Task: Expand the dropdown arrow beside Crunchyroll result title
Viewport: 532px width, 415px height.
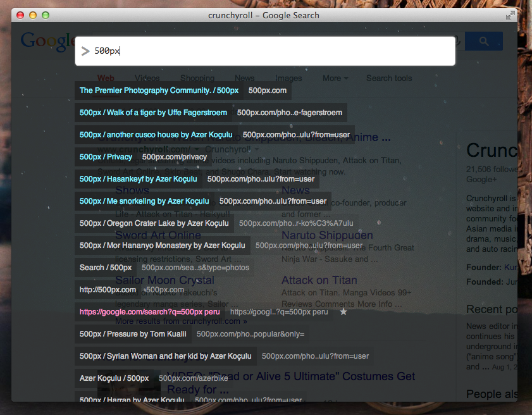Action: [x=258, y=149]
